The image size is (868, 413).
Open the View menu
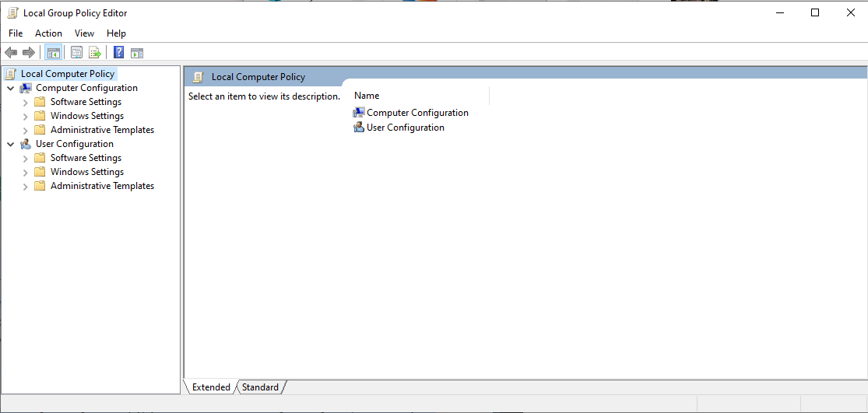pos(85,33)
